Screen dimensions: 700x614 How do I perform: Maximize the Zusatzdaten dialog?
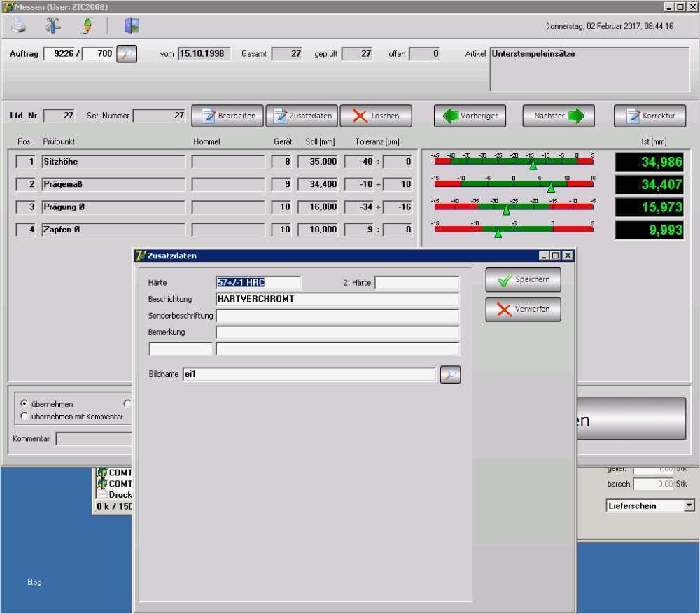pyautogui.click(x=555, y=256)
